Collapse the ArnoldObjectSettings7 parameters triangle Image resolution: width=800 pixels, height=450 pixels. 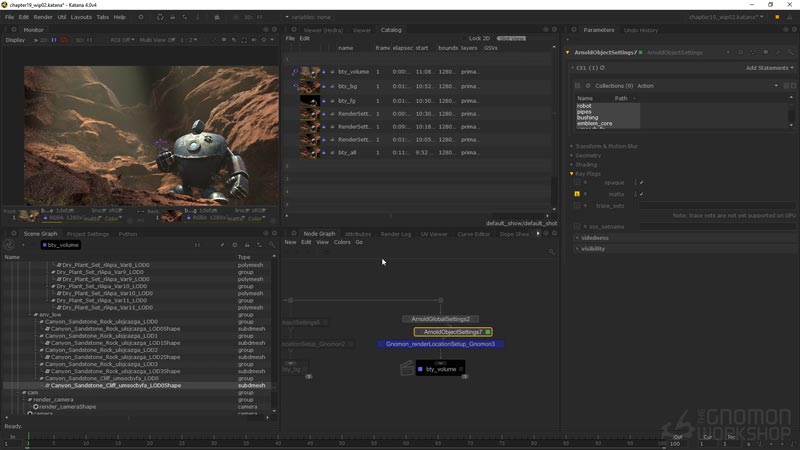(x=567, y=53)
